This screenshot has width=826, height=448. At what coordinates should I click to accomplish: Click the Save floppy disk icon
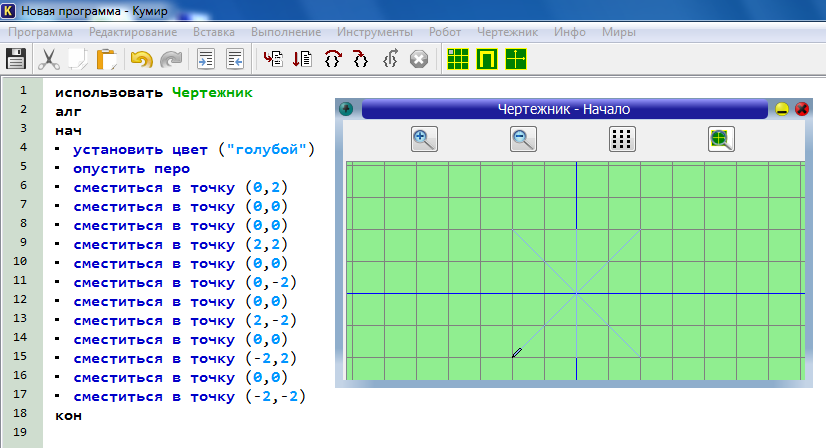16,59
